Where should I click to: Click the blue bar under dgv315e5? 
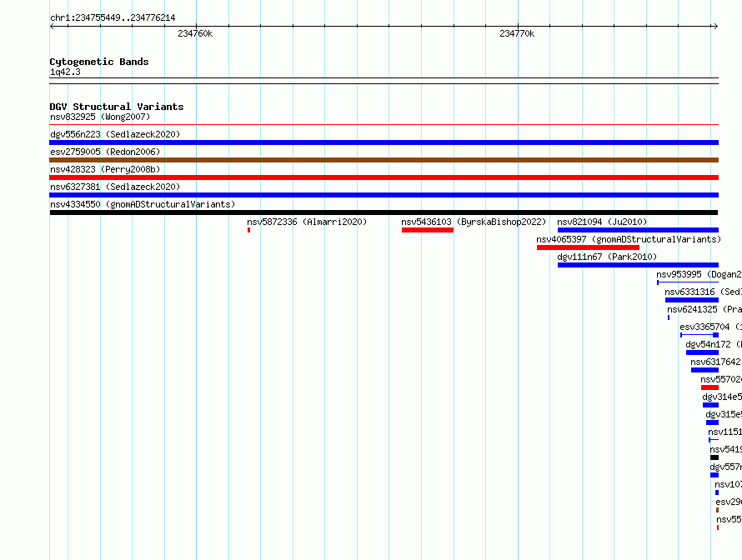click(x=712, y=422)
